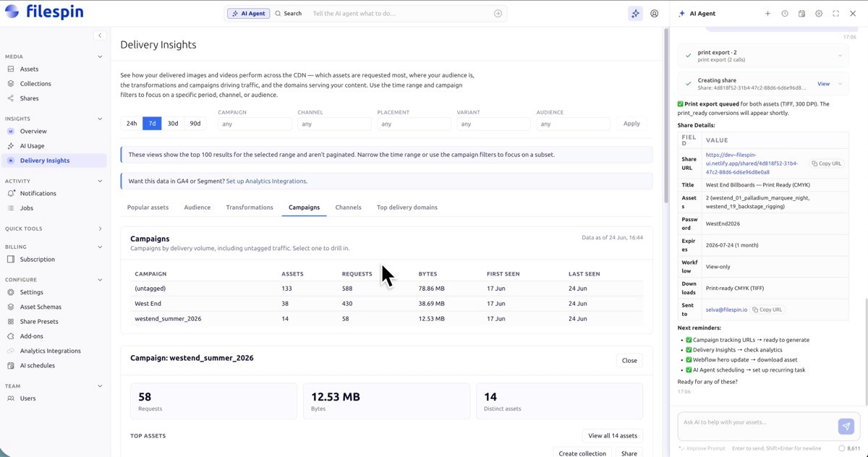Viewport: 868px width, 457px height.
Task: Switch to the Popular assets tab
Action: tap(148, 208)
